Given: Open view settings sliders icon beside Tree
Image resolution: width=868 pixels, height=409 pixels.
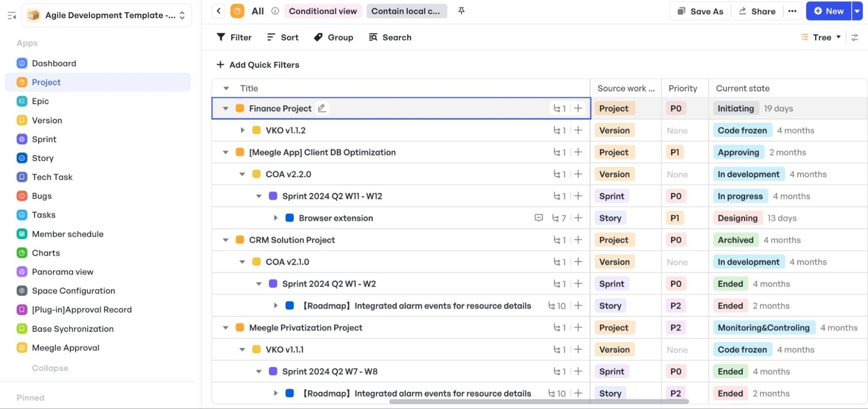Looking at the screenshot, I should pos(855,37).
